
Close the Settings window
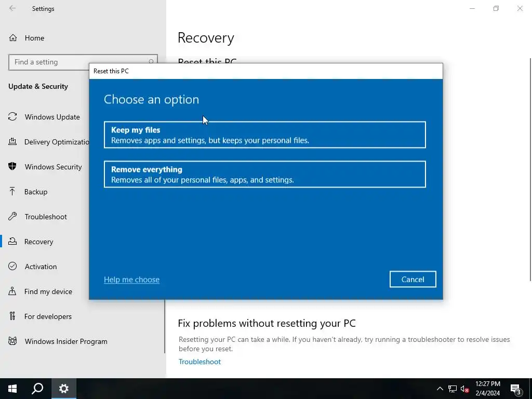520,8
